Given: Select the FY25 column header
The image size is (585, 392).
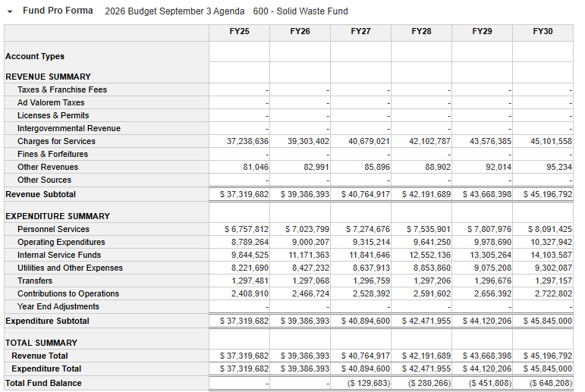Looking at the screenshot, I should point(239,31).
